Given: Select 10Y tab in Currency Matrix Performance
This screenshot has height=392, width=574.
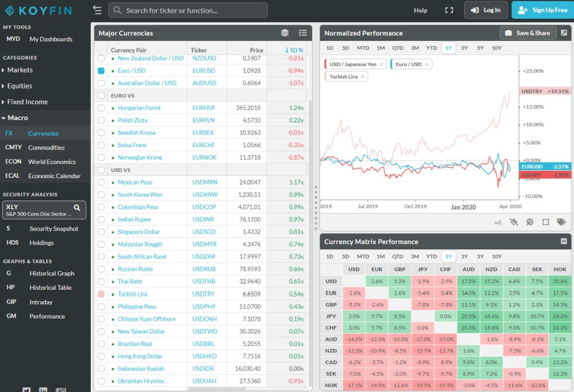Looking at the screenshot, I should coord(497,256).
